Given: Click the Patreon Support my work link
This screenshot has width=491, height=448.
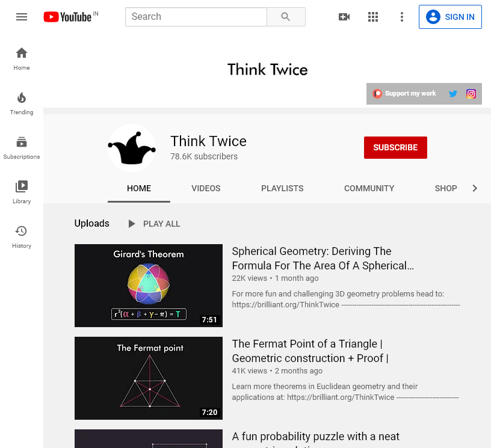Looking at the screenshot, I should 404,94.
